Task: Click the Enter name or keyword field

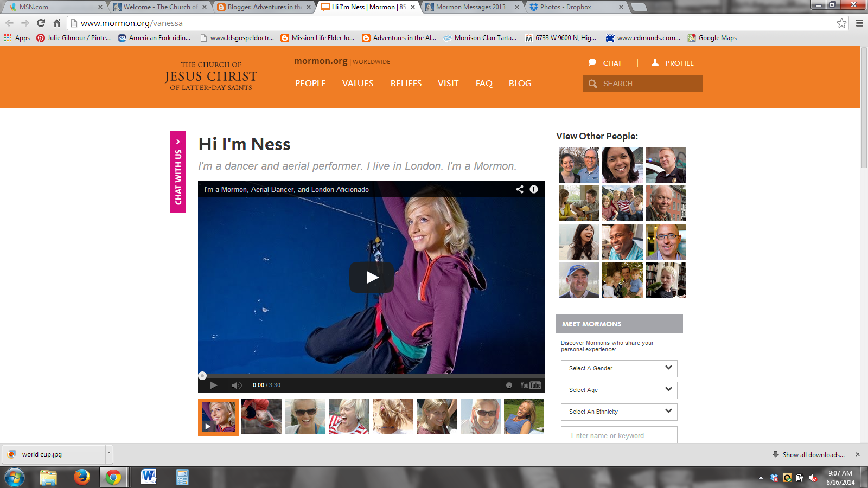Action: coord(619,435)
